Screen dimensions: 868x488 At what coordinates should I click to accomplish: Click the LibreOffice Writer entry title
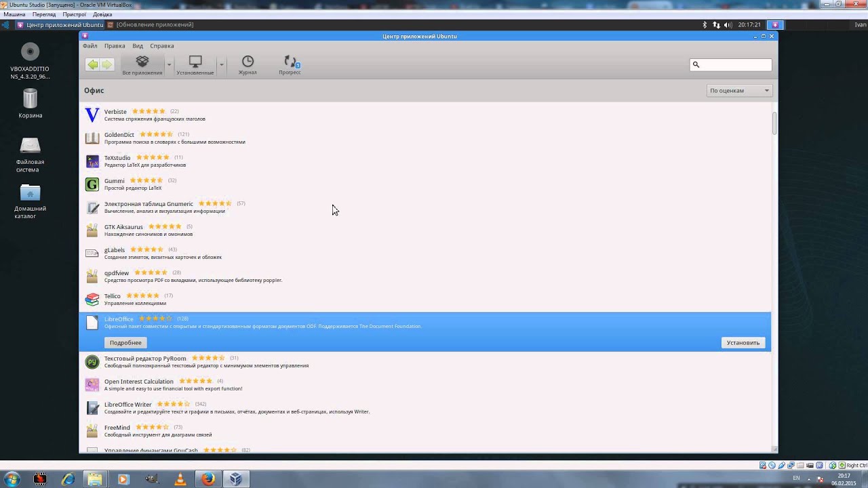pyautogui.click(x=128, y=405)
